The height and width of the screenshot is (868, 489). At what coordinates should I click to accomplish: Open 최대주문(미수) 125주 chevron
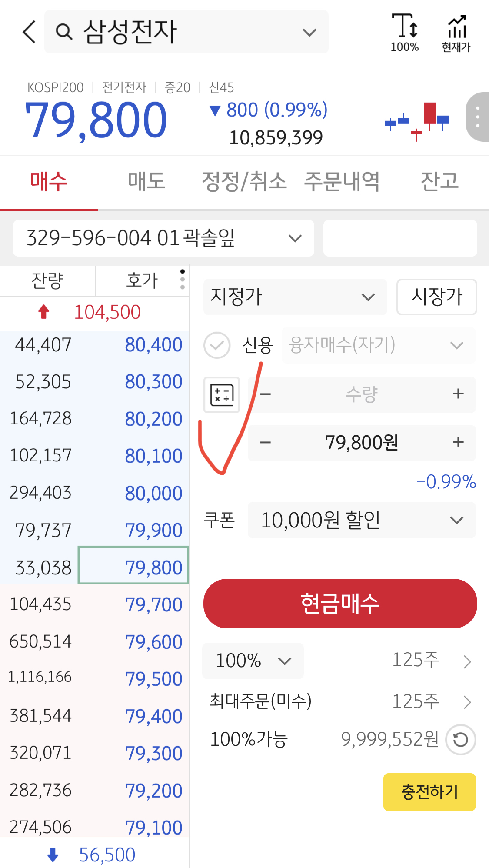point(467,702)
